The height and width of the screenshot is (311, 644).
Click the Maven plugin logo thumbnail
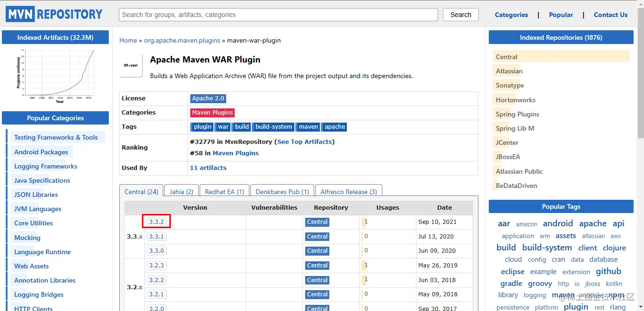click(x=131, y=65)
